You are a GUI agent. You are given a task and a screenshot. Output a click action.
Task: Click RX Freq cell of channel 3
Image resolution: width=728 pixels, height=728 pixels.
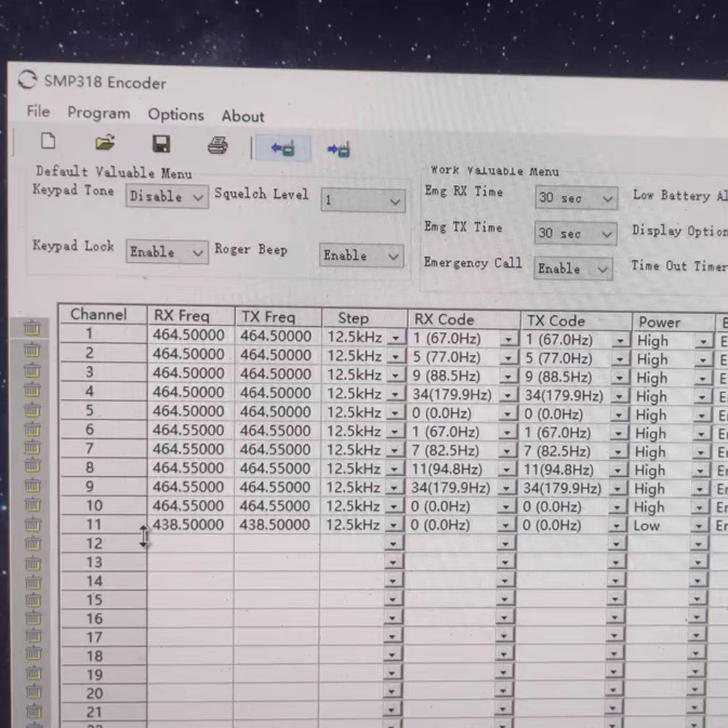[190, 373]
